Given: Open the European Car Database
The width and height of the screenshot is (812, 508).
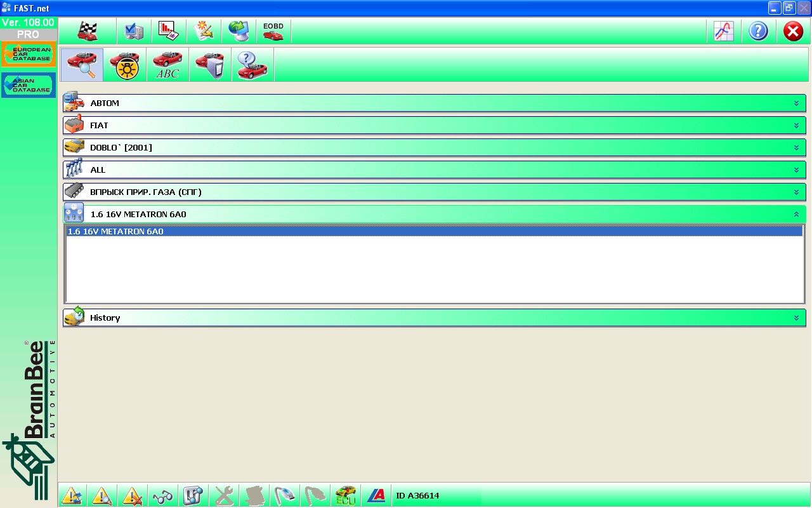Looking at the screenshot, I should (29, 55).
